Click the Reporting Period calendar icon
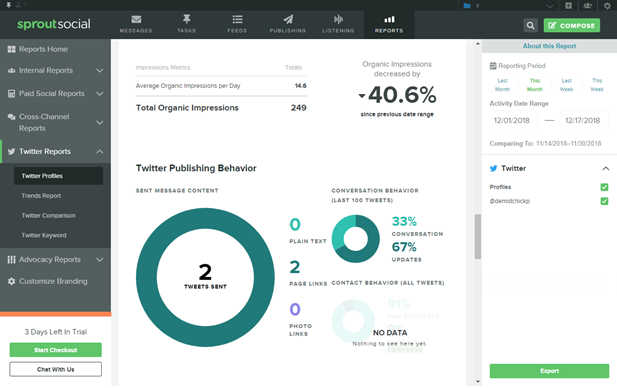Screen dimensions: 617x388 (x=493, y=66)
